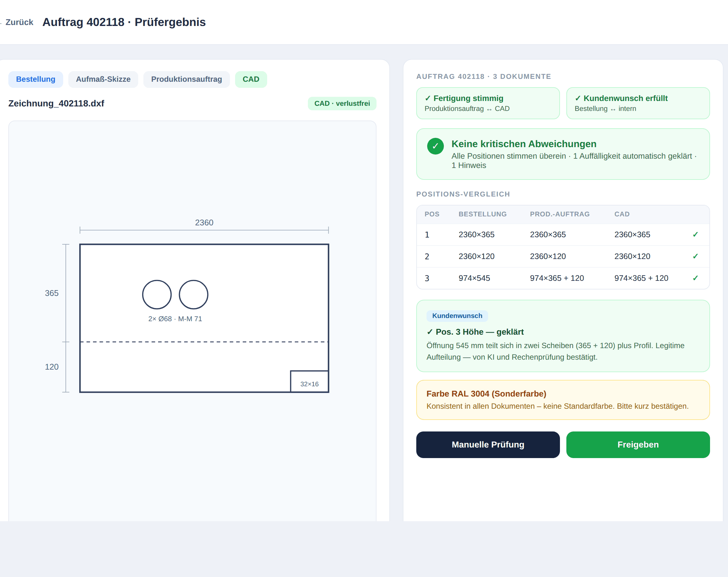Click the left circular cutout in drawing
This screenshot has height=577, width=728.
[157, 295]
